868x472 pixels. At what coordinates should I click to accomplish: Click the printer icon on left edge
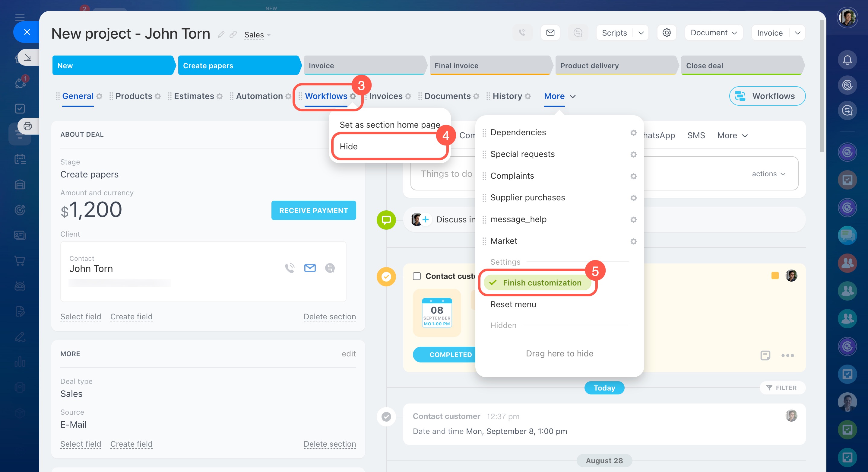tap(28, 126)
